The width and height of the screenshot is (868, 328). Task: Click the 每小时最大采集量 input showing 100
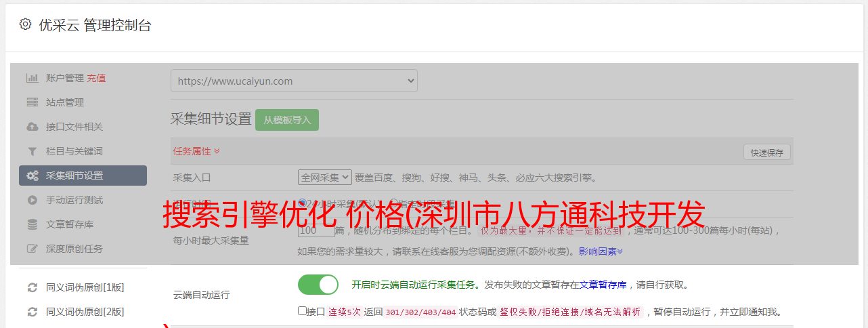(x=316, y=230)
